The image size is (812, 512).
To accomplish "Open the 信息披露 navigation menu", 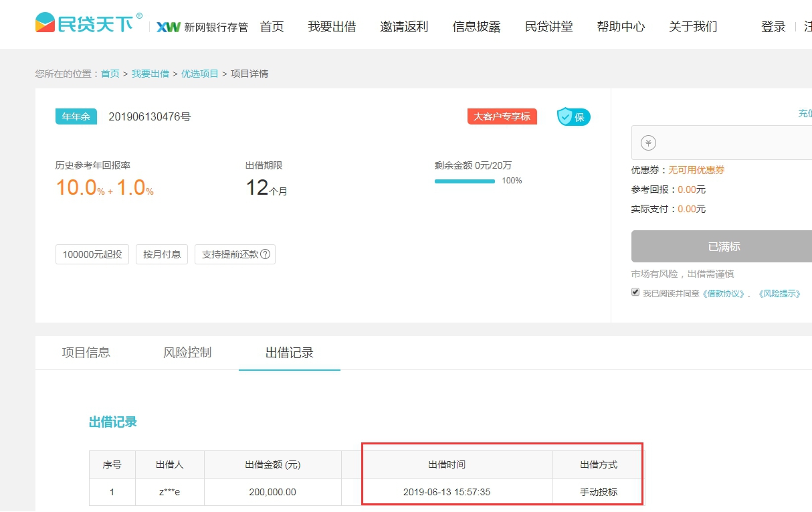I will click(476, 27).
